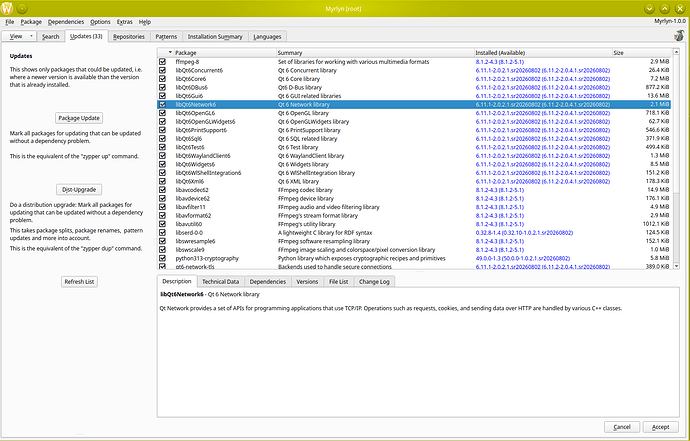
Task: Click version text 49.0.0-1.3 for python313-cryptography
Action: click(x=522, y=258)
